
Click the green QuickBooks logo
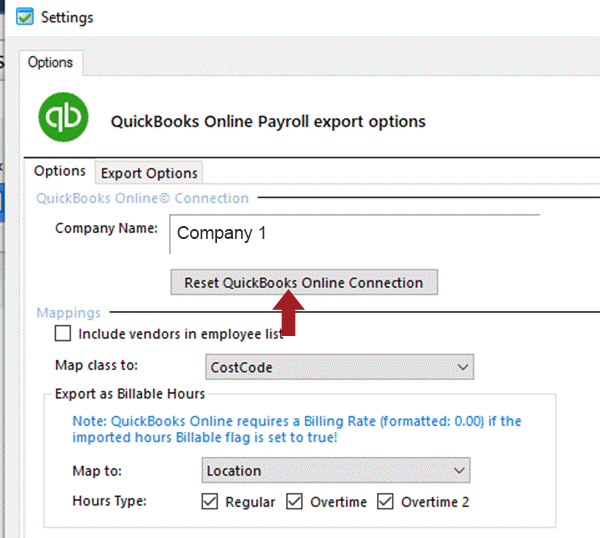click(x=64, y=117)
